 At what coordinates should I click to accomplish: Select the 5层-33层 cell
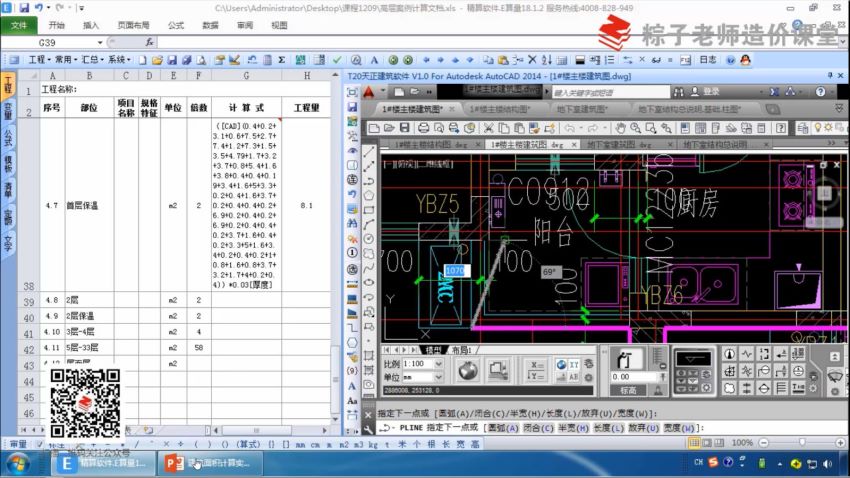point(89,347)
